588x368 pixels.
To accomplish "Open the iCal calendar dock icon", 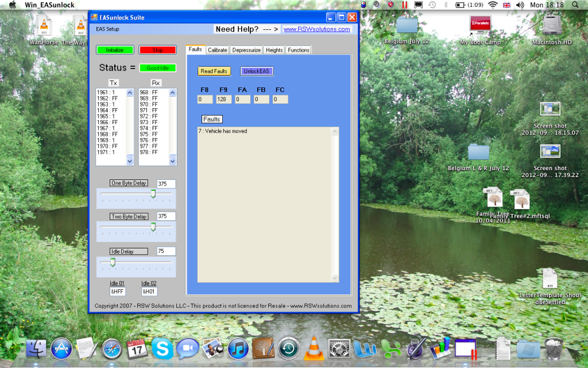I will (137, 348).
